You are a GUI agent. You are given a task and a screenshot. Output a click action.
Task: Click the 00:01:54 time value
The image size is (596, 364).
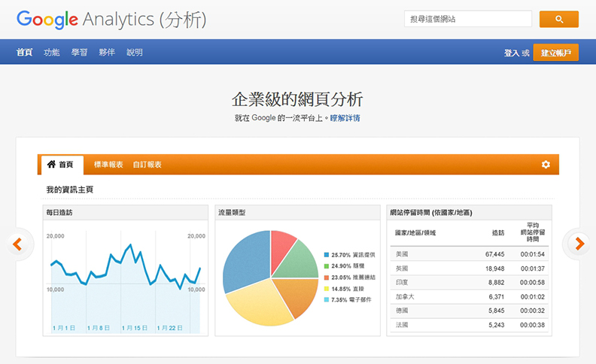(x=533, y=254)
